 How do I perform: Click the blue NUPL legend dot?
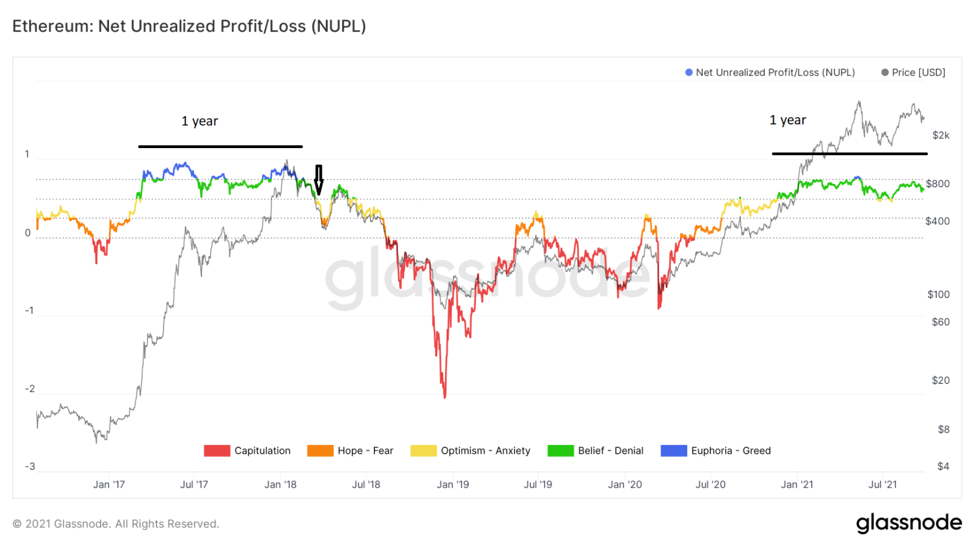tap(688, 72)
